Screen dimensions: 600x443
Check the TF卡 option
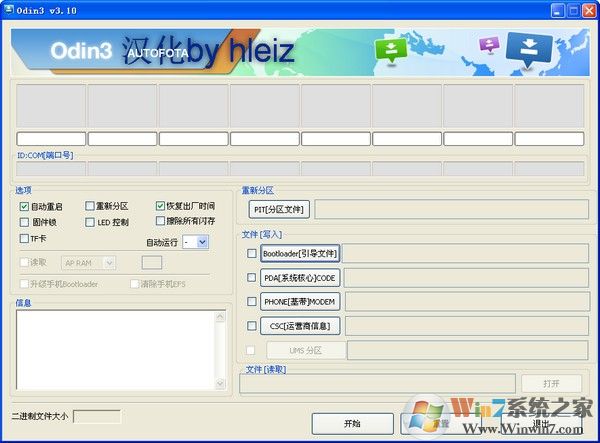[x=24, y=238]
